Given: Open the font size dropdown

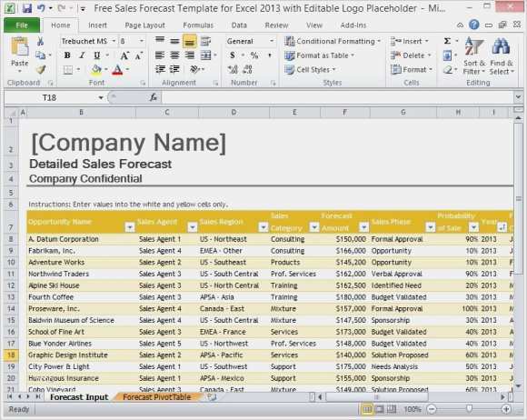Looking at the screenshot, I should pyautogui.click(x=142, y=41).
